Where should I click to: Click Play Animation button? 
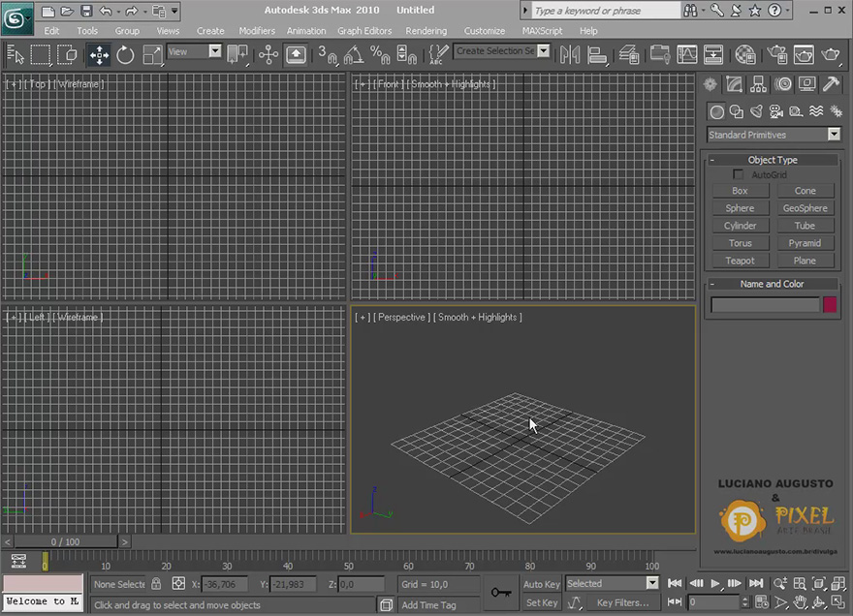[715, 583]
